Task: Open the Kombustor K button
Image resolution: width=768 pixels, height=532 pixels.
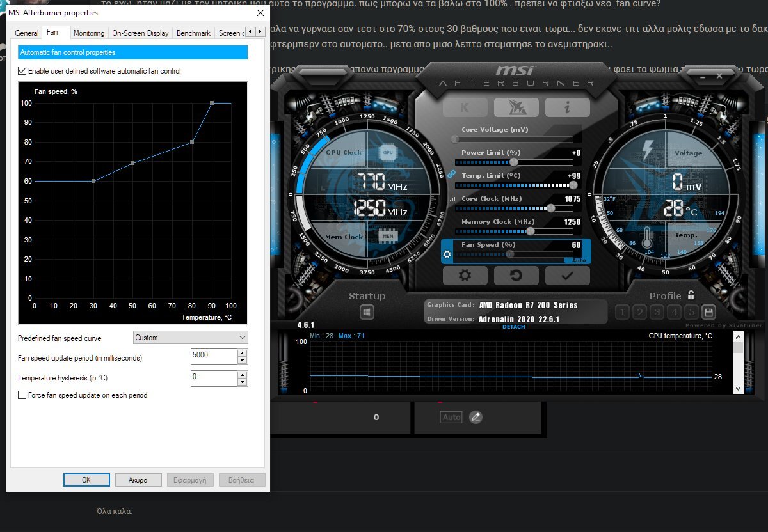Action: coord(465,107)
